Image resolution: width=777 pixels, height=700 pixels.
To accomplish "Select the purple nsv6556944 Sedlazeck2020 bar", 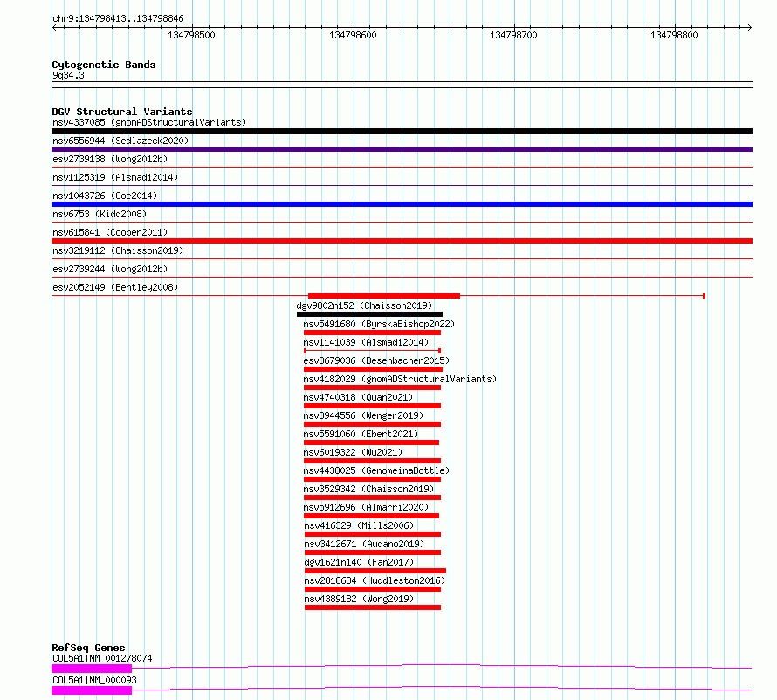I will click(x=402, y=149).
